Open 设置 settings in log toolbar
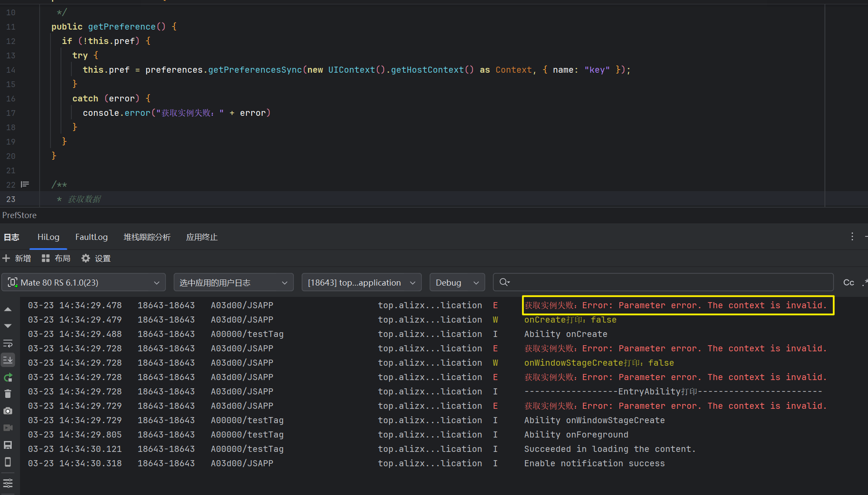Image resolution: width=868 pixels, height=495 pixels. click(96, 259)
